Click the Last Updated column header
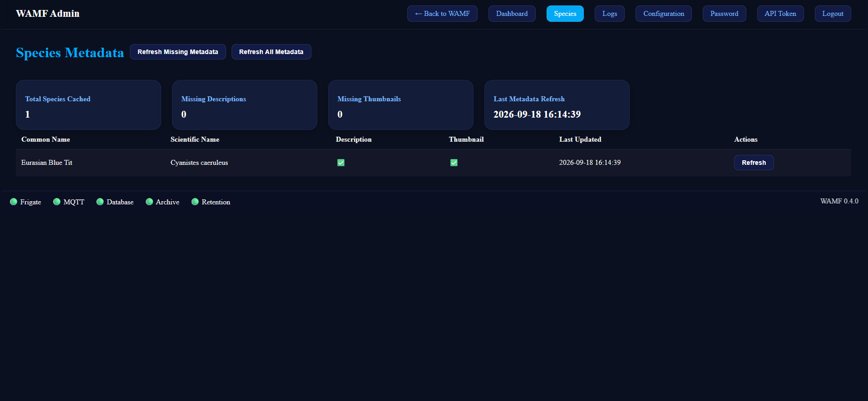The image size is (868, 401). (x=580, y=139)
